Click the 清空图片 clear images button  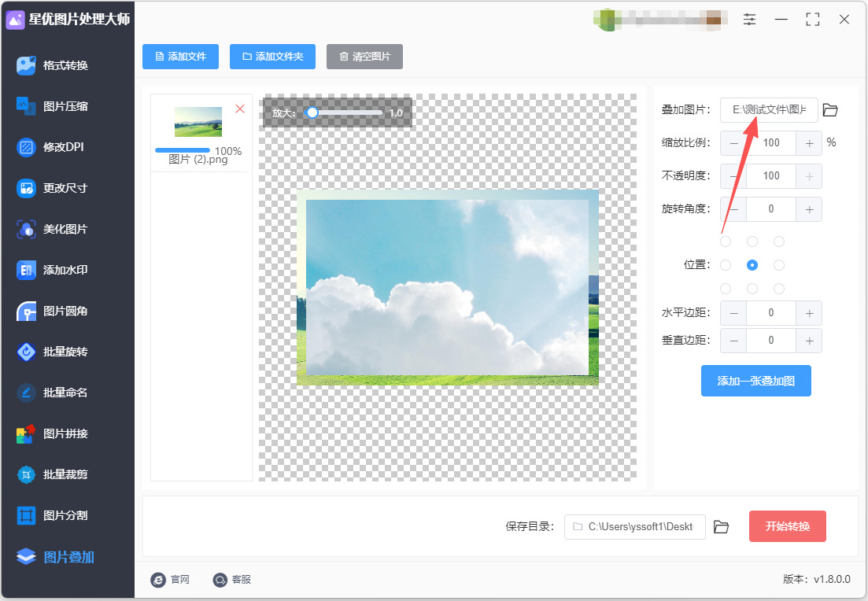pyautogui.click(x=364, y=57)
